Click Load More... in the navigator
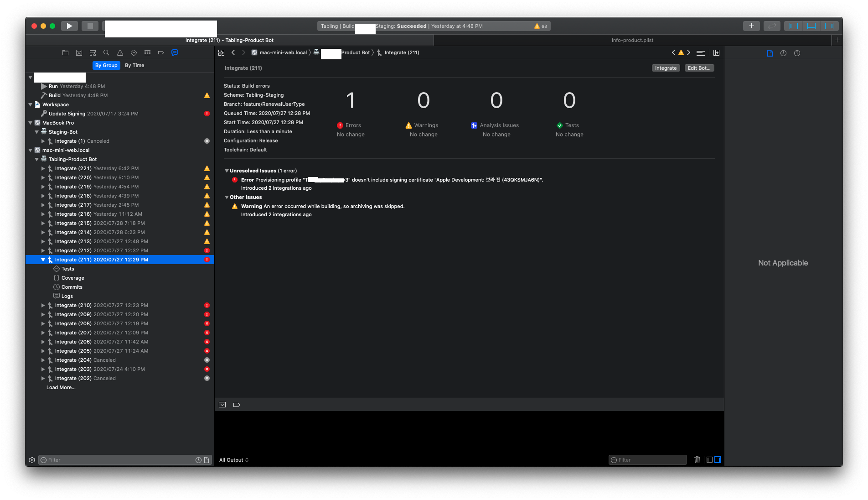The image size is (868, 500). [x=61, y=387]
